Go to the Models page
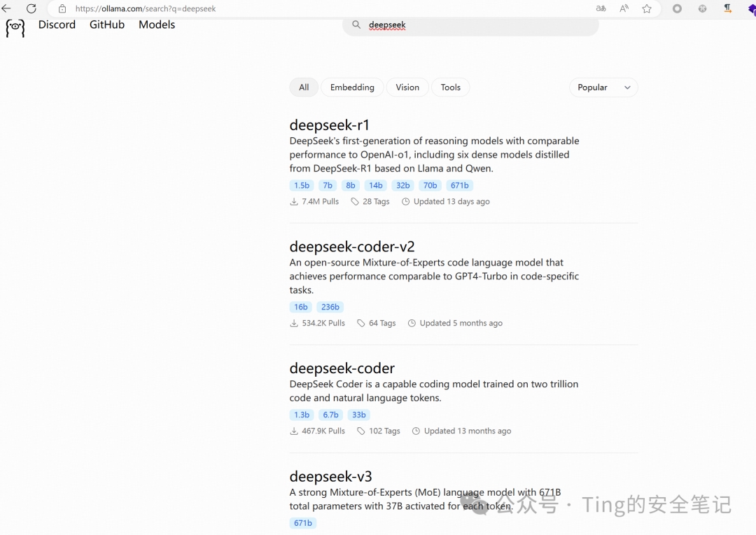 (x=157, y=25)
